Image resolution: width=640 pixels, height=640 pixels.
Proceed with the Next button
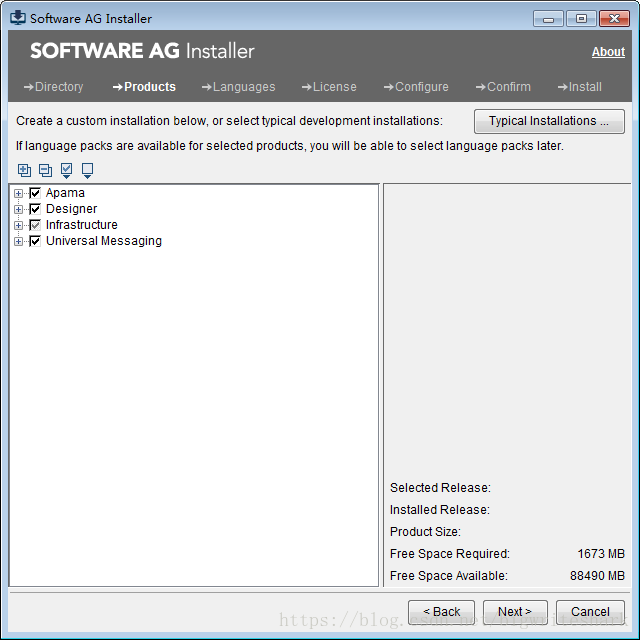[x=515, y=612]
